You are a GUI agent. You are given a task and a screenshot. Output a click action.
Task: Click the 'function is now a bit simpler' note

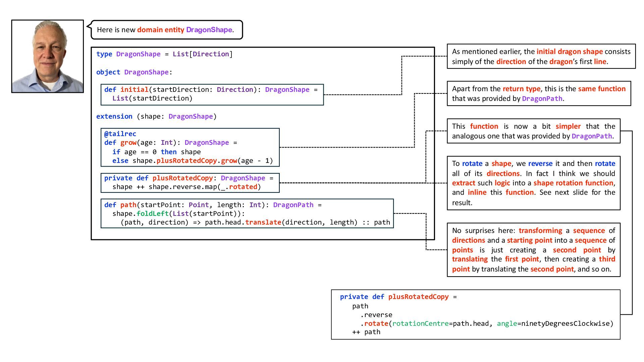coord(533,131)
